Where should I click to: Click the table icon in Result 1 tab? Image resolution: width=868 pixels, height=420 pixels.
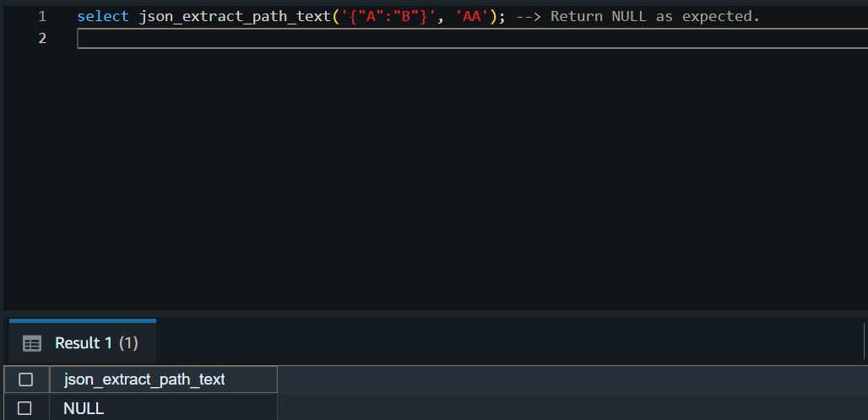pos(32,344)
